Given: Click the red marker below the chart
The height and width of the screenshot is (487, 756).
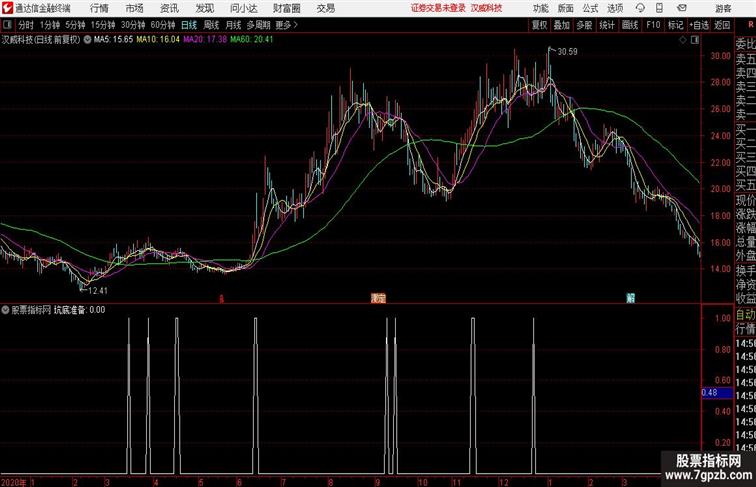Looking at the screenshot, I should (x=221, y=299).
